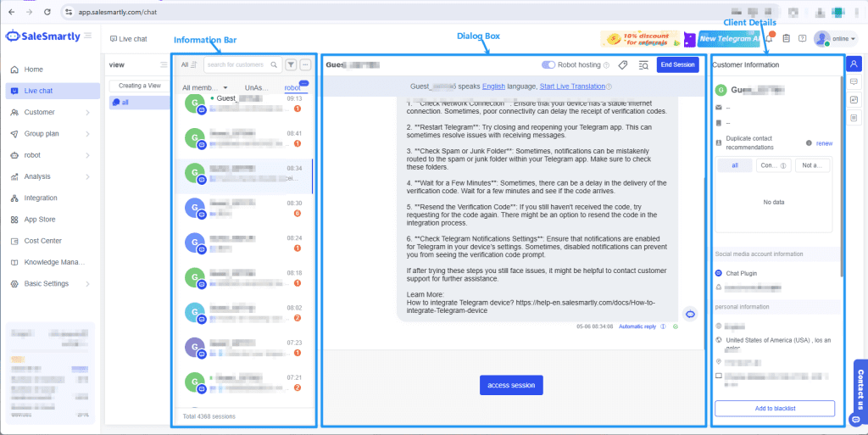
Task: Click the robot icon below the message
Action: pyautogui.click(x=690, y=314)
